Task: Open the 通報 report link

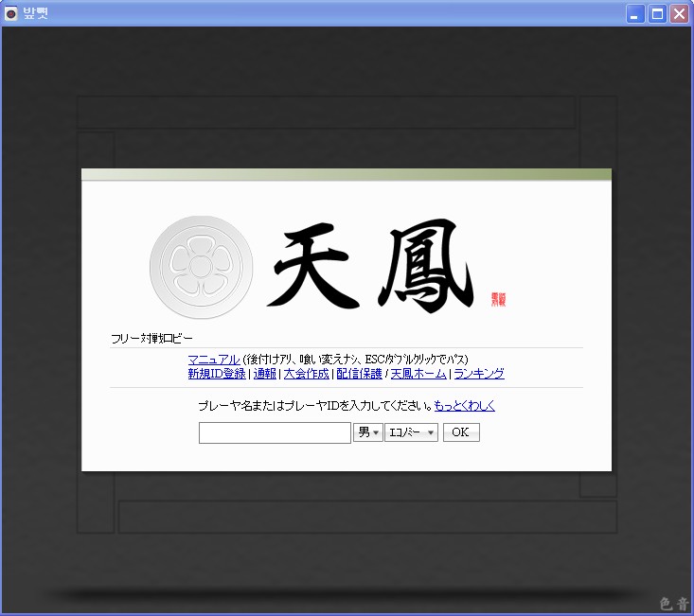Action: (265, 374)
